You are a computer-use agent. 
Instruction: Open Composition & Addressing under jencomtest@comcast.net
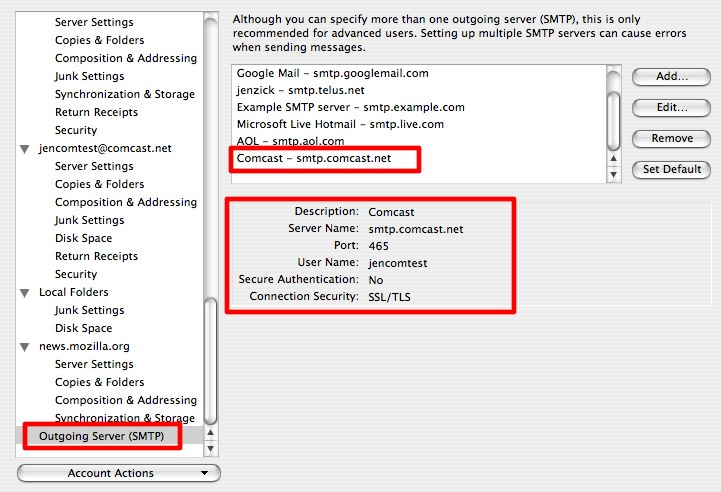pos(126,202)
